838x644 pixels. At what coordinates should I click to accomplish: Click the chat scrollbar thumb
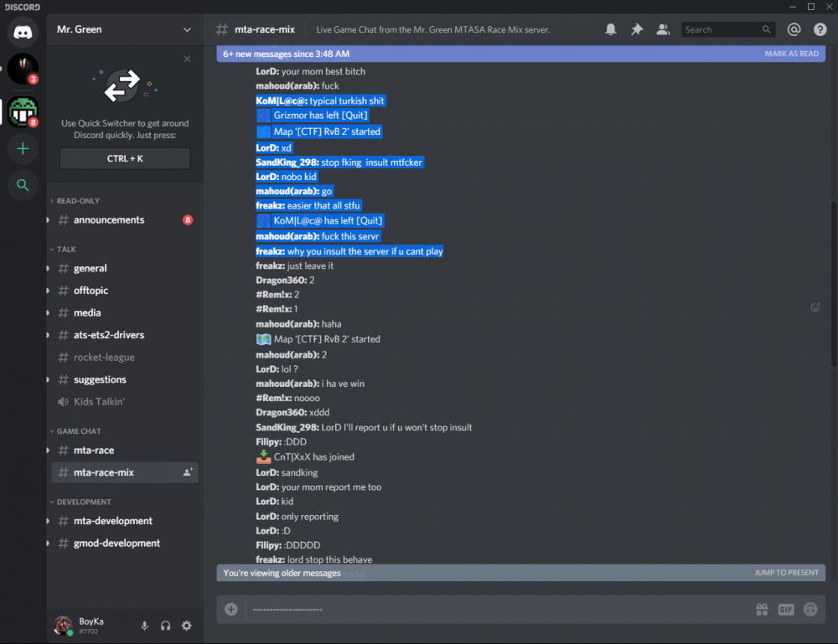832,285
